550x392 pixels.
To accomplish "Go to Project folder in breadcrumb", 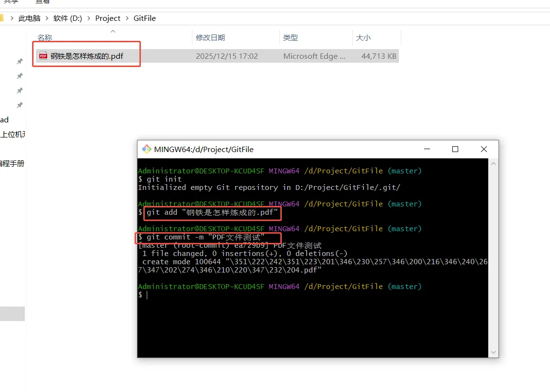I will pyautogui.click(x=108, y=18).
